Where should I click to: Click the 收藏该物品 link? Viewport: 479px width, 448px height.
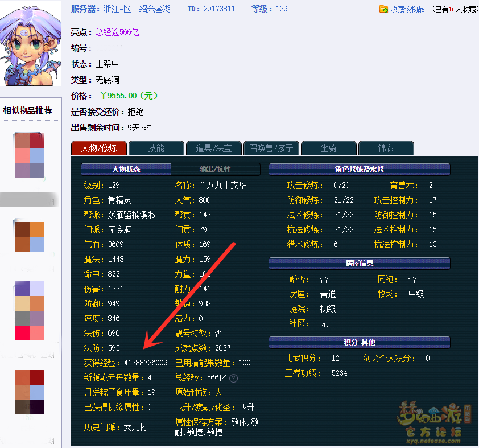pos(408,9)
